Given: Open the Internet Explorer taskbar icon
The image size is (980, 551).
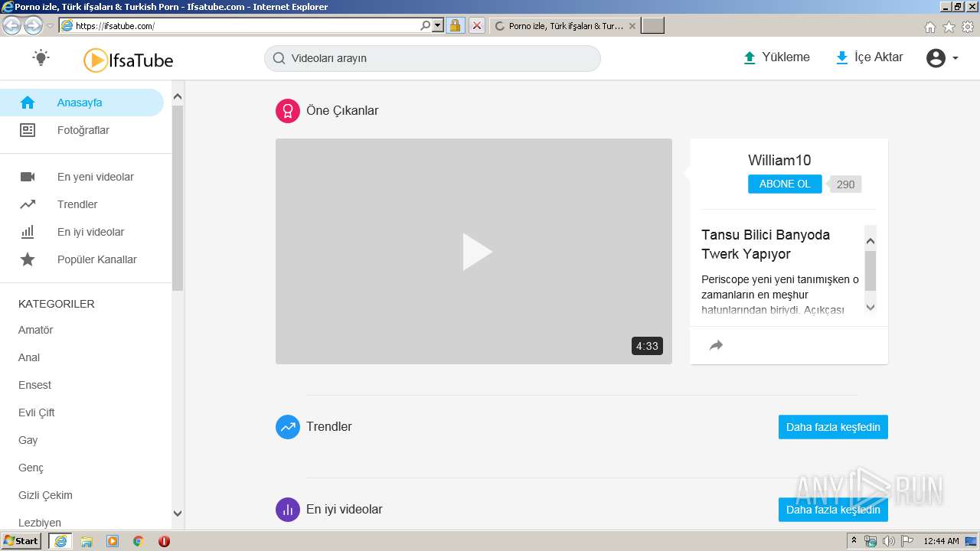Looking at the screenshot, I should tap(60, 541).
